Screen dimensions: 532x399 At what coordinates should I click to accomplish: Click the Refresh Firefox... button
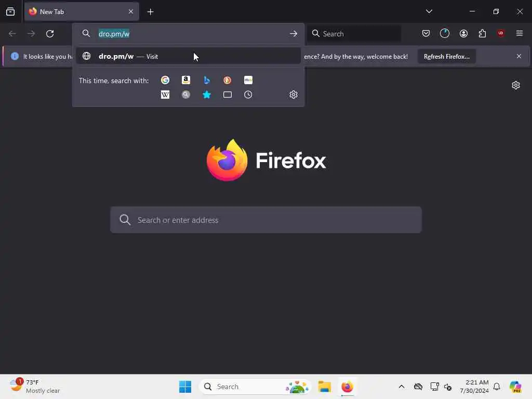pyautogui.click(x=446, y=56)
